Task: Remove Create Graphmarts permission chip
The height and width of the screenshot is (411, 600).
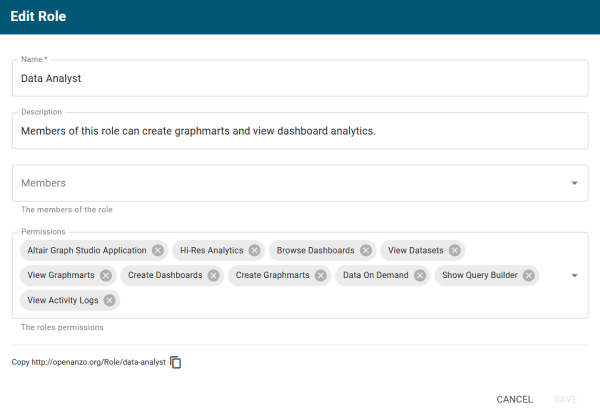Action: point(321,275)
